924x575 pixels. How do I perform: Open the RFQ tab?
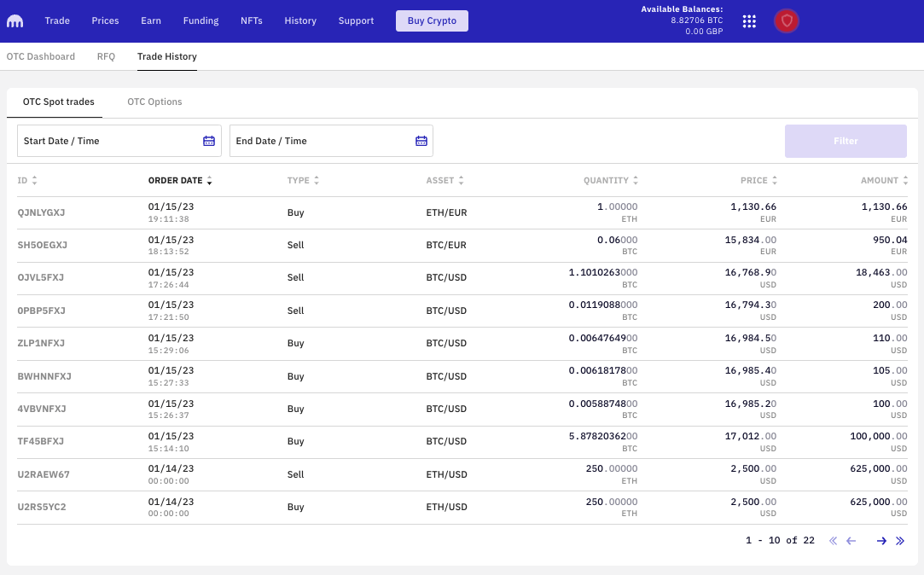click(x=106, y=56)
